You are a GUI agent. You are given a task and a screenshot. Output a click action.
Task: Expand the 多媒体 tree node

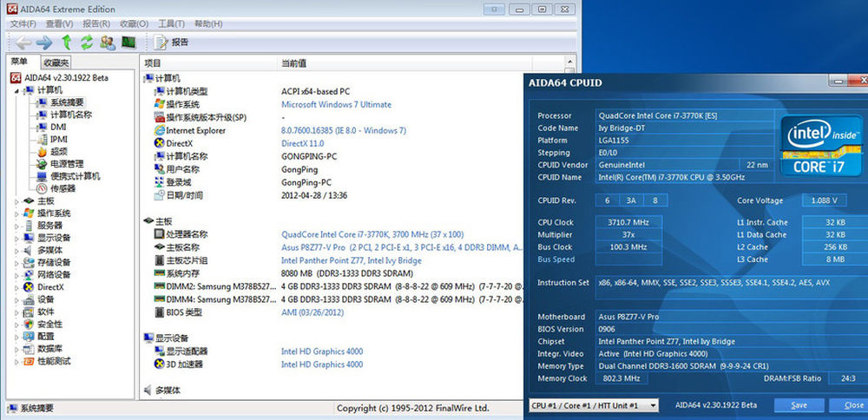click(16, 250)
